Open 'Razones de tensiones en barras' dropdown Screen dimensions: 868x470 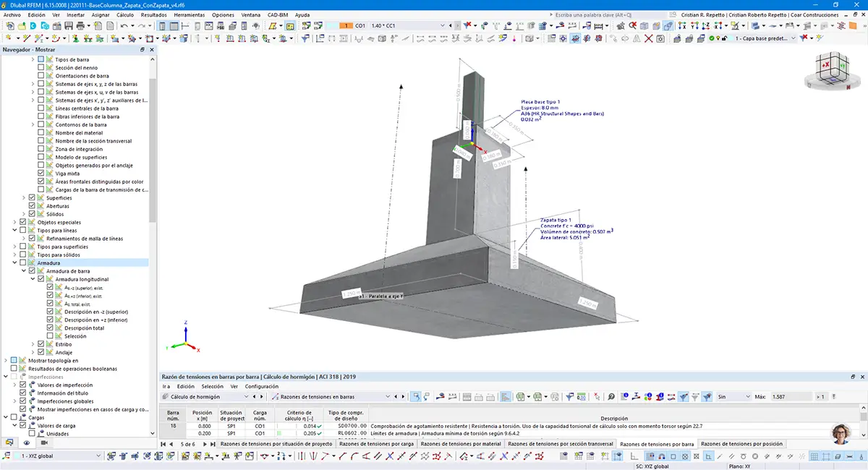pyautogui.click(x=388, y=397)
